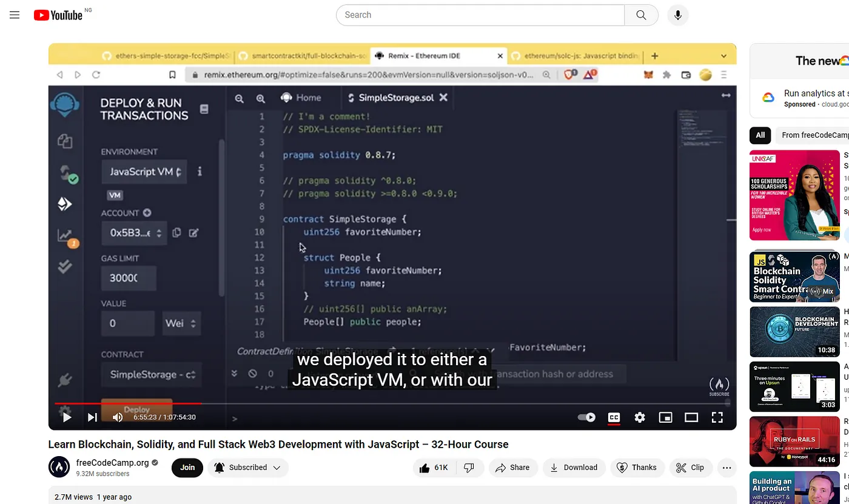Toggle closed captions CC button

coord(614,417)
